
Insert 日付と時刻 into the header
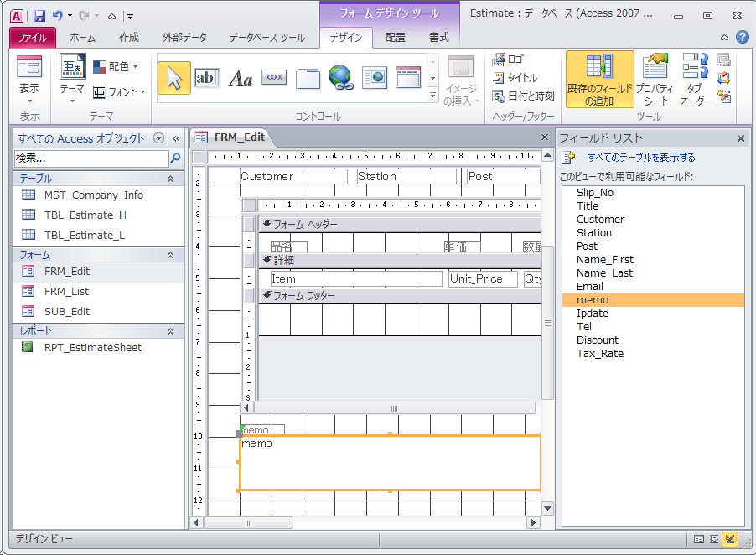coord(523,96)
